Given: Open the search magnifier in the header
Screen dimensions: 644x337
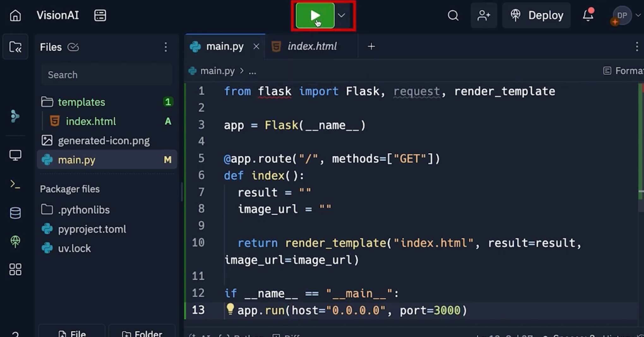Looking at the screenshot, I should pyautogui.click(x=453, y=15).
